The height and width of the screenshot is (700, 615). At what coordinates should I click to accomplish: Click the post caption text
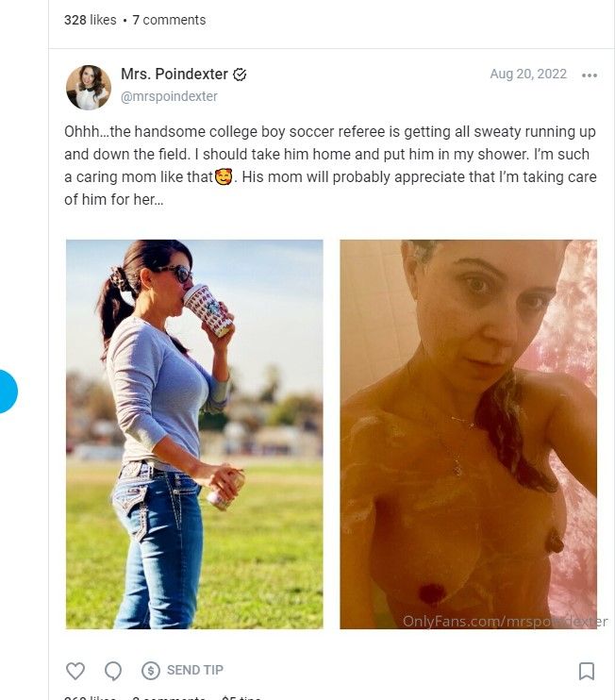click(x=330, y=166)
